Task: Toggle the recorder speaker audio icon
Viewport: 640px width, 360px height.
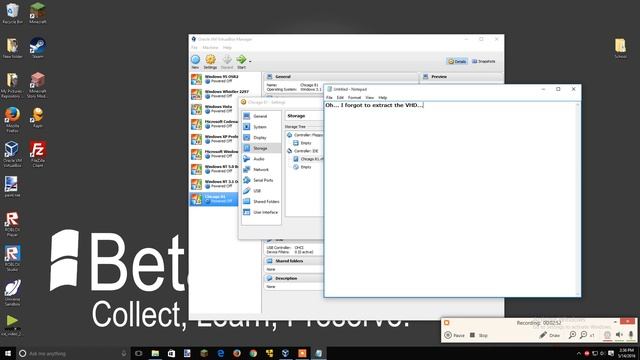Action: pyautogui.click(x=619, y=335)
